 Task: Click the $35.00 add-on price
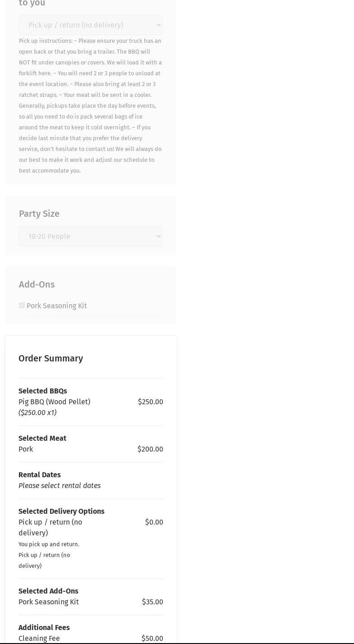(x=152, y=602)
